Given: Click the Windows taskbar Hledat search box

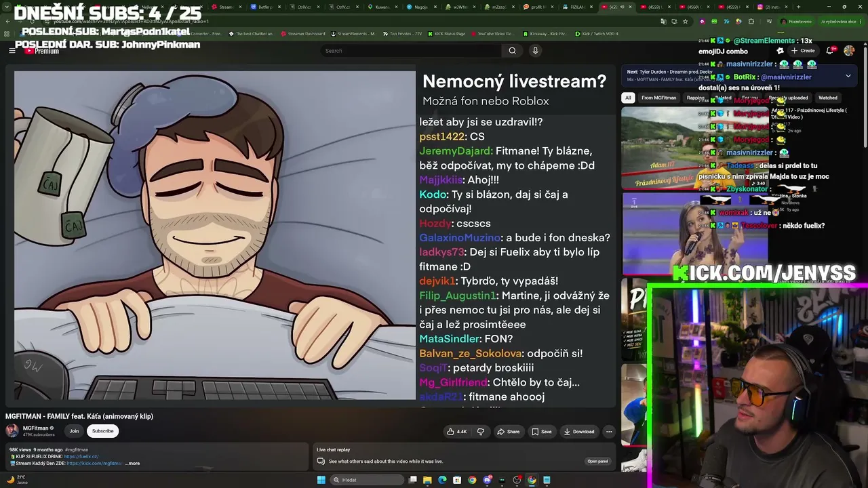Looking at the screenshot, I should (366, 480).
